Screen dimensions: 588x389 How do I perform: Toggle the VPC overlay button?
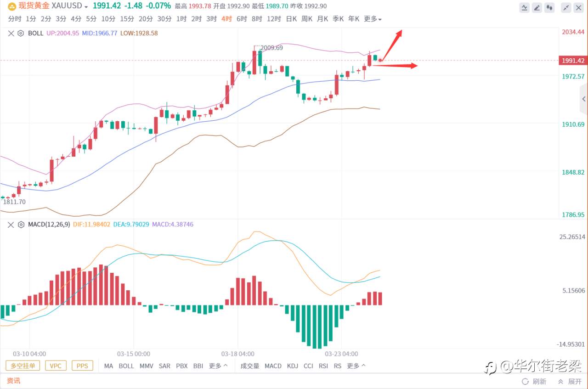point(56,366)
